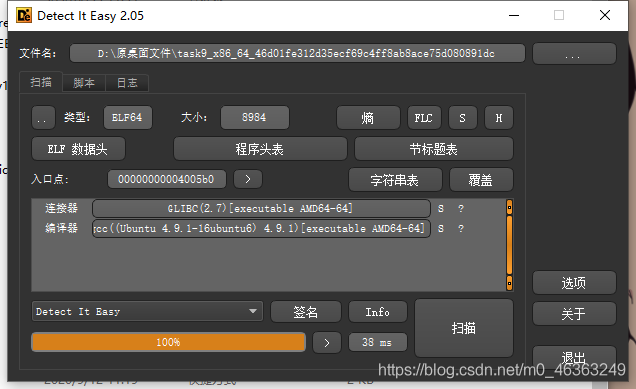Open the 程序头表 program headers
This screenshot has height=389, width=636.
(260, 149)
